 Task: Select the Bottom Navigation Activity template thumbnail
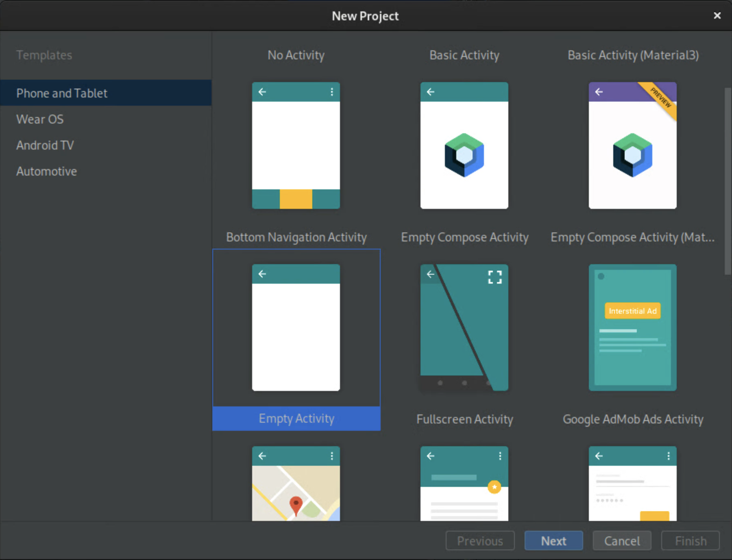tap(296, 145)
